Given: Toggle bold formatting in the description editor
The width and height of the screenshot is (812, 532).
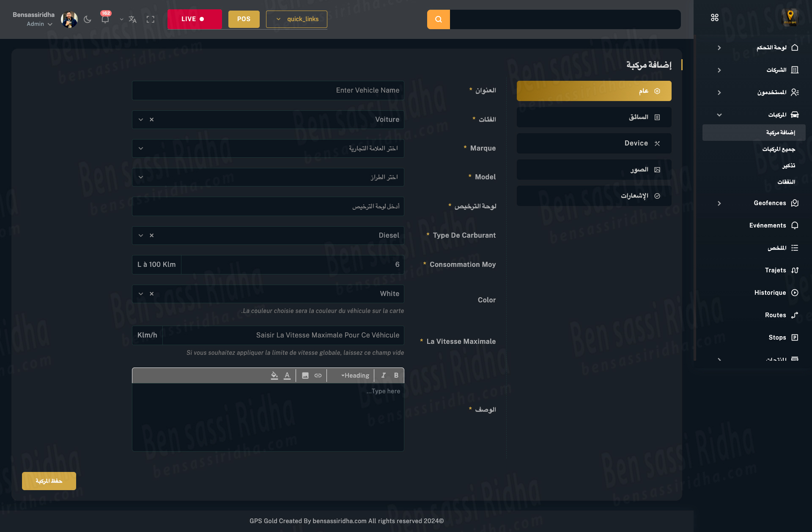Looking at the screenshot, I should click(x=396, y=376).
